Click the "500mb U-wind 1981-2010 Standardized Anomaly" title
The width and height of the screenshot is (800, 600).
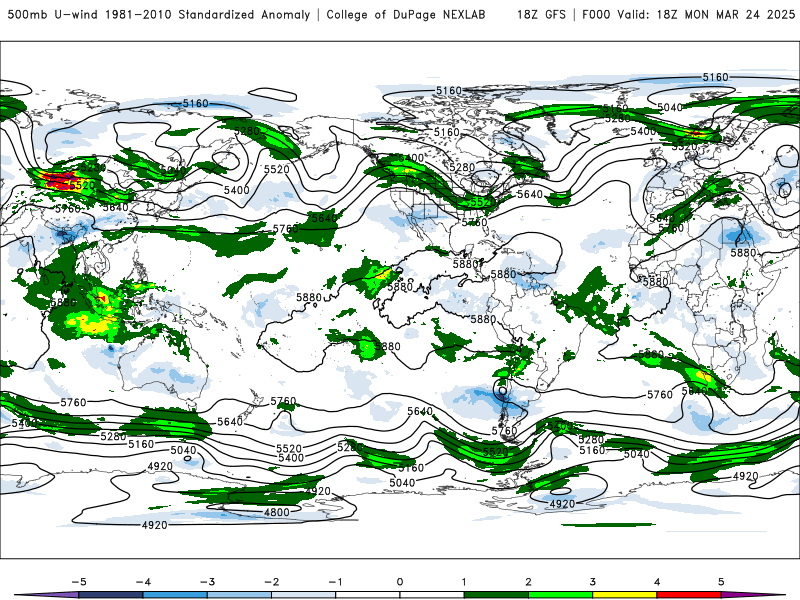point(159,14)
